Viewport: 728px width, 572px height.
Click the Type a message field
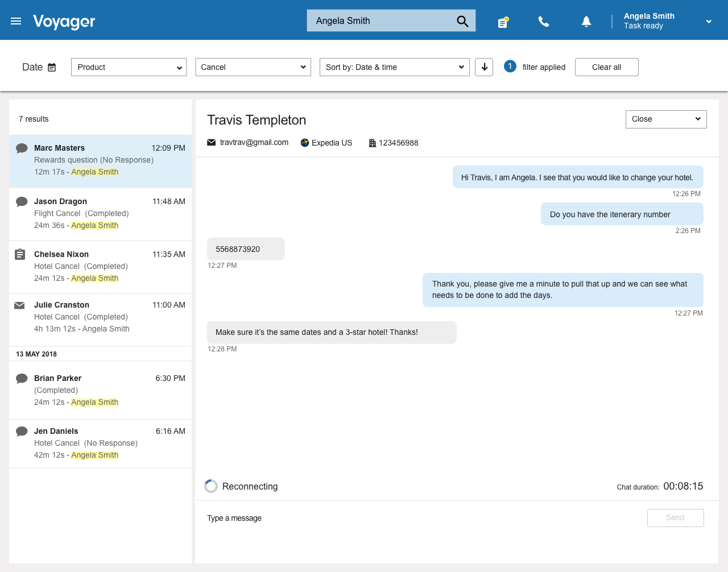[421, 518]
